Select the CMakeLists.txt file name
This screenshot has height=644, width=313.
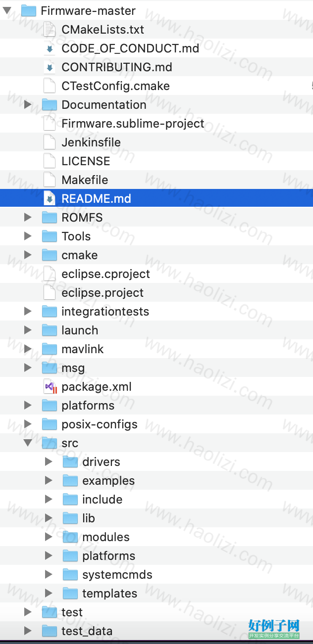coord(103,30)
